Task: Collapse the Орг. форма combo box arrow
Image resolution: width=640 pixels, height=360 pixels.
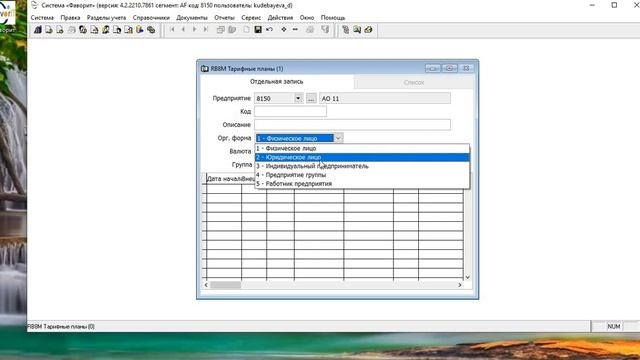Action: pyautogui.click(x=338, y=138)
